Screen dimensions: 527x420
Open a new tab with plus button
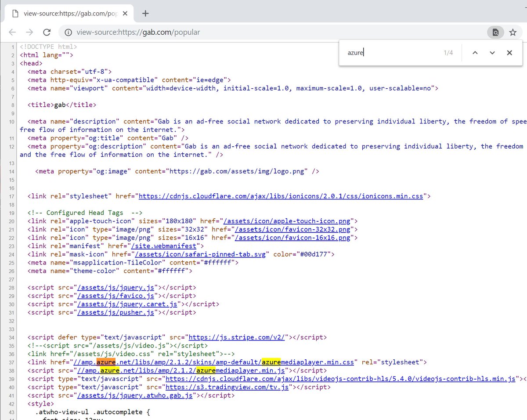pos(146,13)
